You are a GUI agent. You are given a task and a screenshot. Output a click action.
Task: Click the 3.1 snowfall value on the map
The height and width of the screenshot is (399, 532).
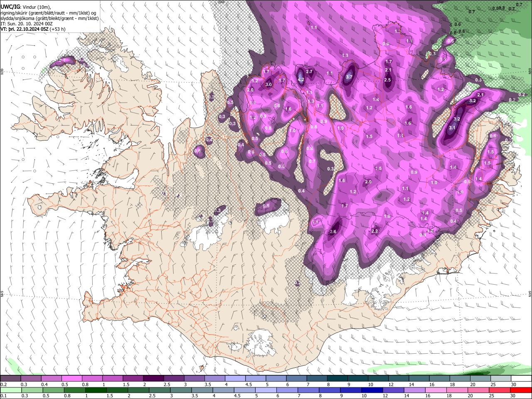[453, 128]
